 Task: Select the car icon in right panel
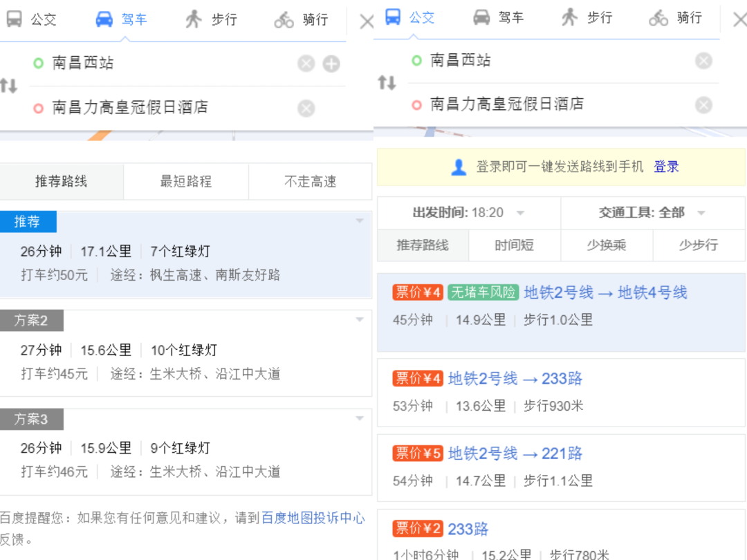coord(481,17)
